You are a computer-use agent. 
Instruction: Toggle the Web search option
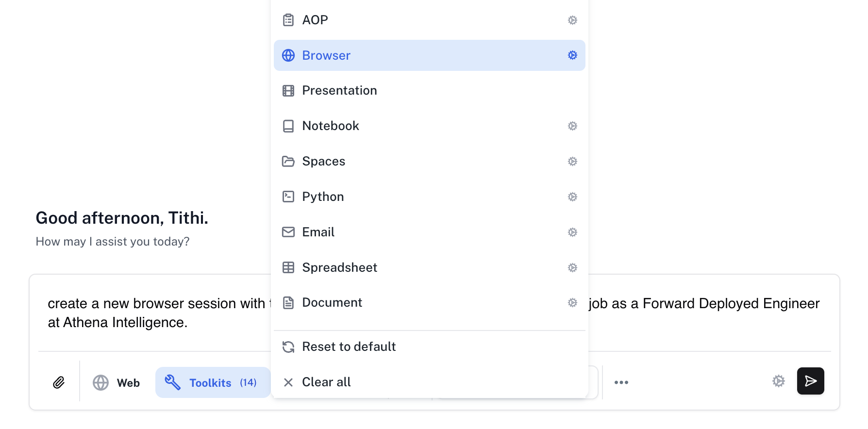[x=117, y=382]
